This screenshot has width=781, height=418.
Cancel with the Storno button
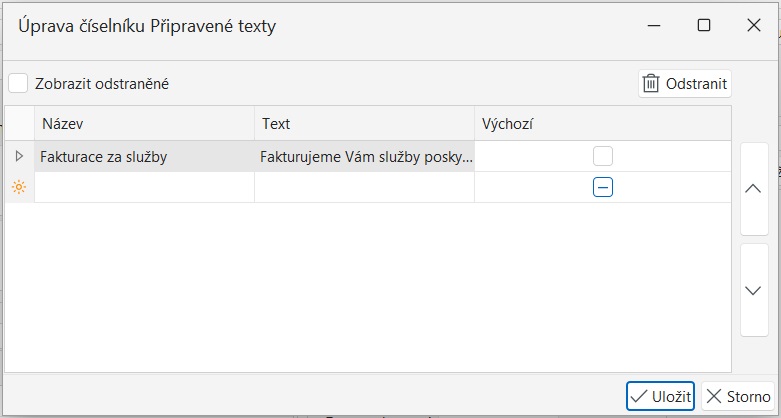click(x=738, y=396)
